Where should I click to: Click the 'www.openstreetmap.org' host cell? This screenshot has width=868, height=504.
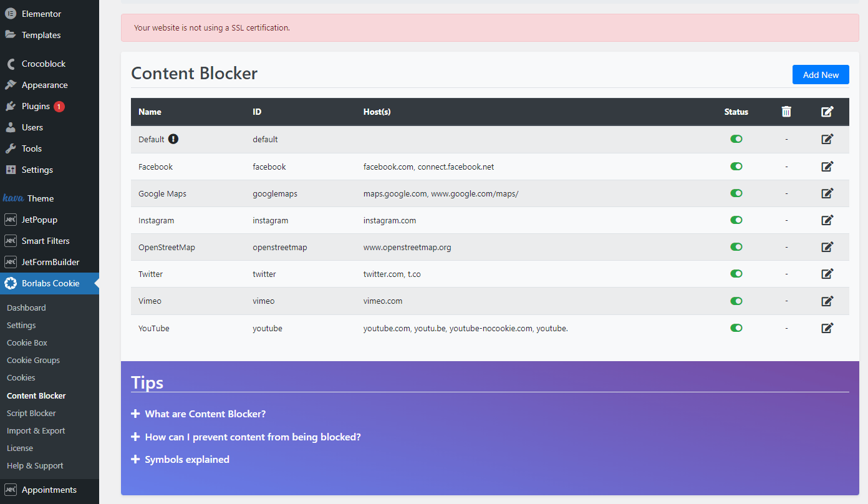tap(407, 247)
